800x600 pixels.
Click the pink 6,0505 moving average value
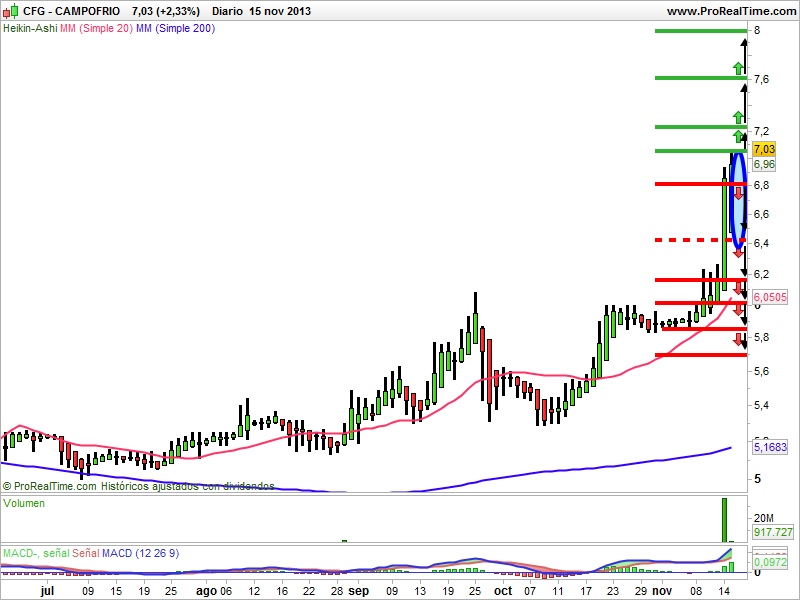coord(770,297)
